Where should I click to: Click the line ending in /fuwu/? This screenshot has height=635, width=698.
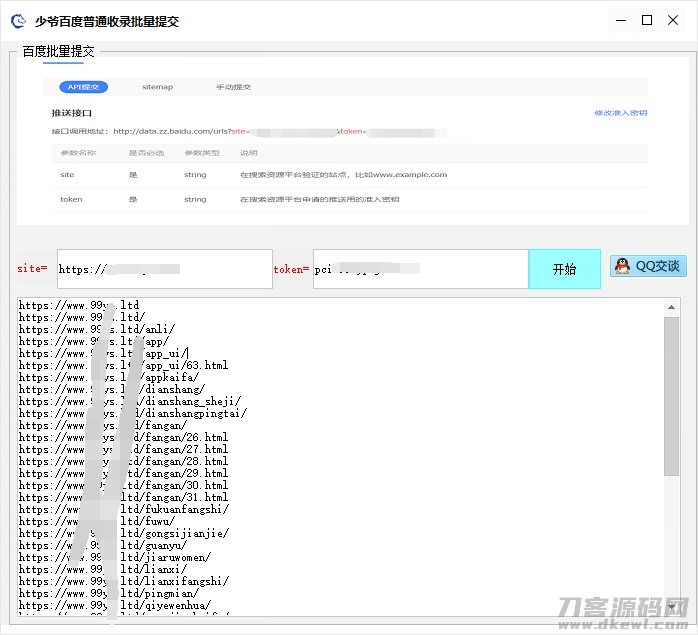pos(97,521)
